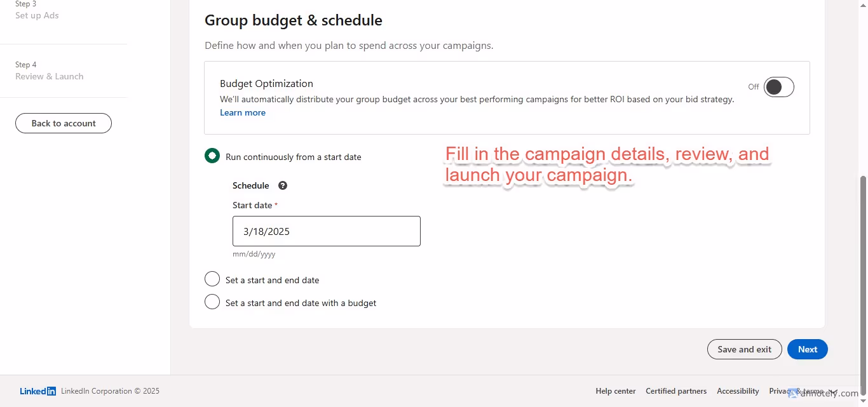Enable the Budget Optimization toggle
The width and height of the screenshot is (868, 407).
(x=778, y=87)
